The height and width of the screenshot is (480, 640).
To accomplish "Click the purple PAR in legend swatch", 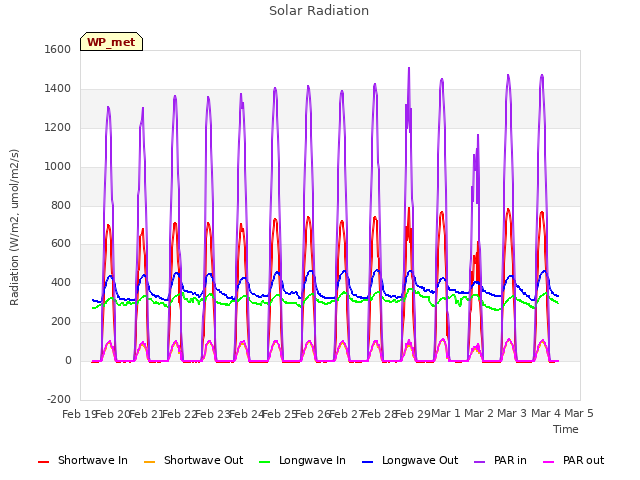I will tap(480, 462).
